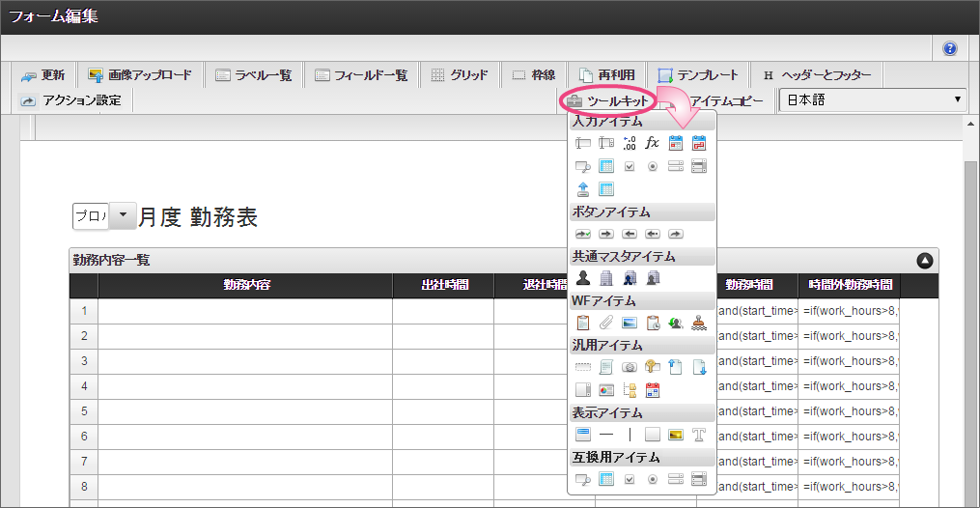Select the selectbox item under 互換用アイテム
This screenshot has height=508, width=980.
point(676,479)
